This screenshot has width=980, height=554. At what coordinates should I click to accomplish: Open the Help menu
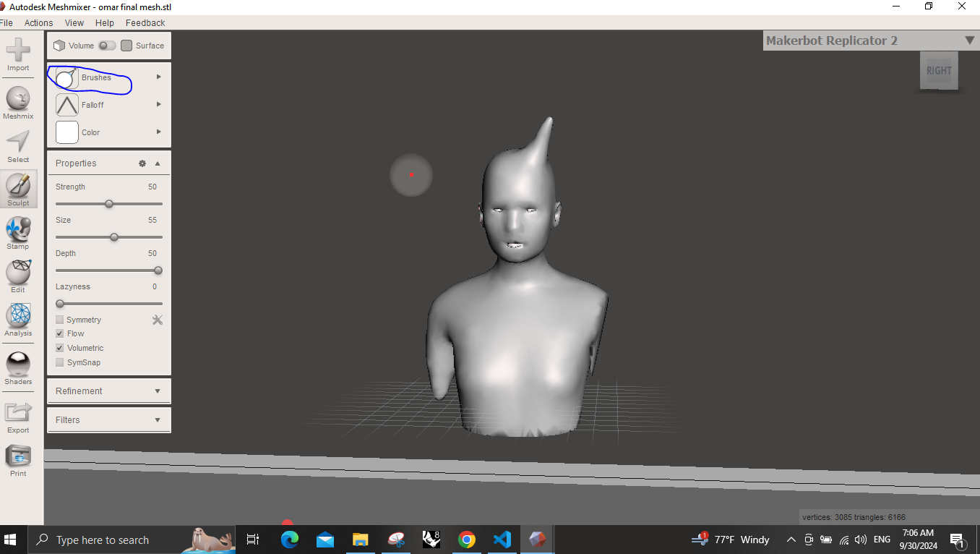click(x=105, y=23)
